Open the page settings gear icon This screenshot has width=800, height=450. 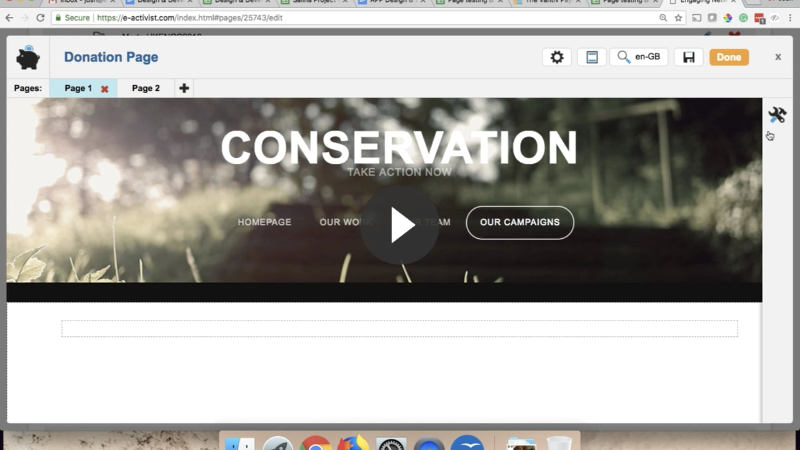point(557,57)
